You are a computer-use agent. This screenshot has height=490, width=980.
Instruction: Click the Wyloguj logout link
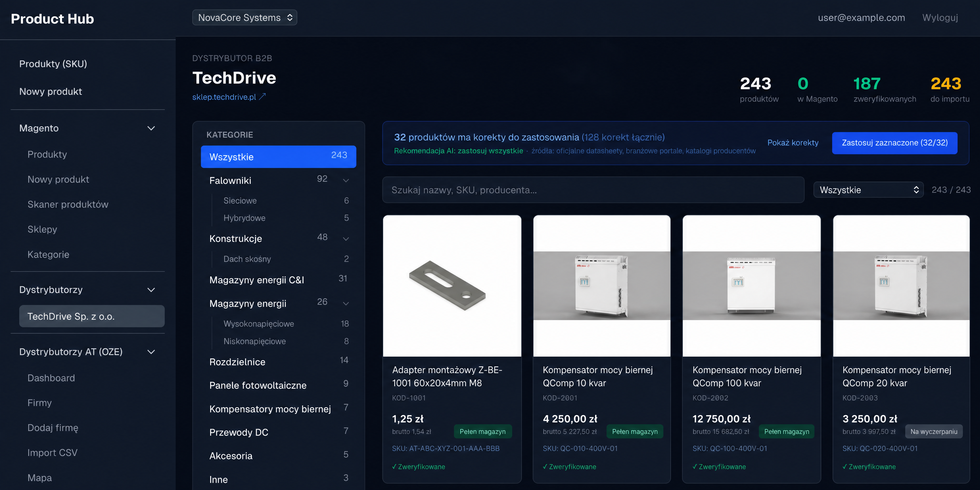(x=940, y=17)
